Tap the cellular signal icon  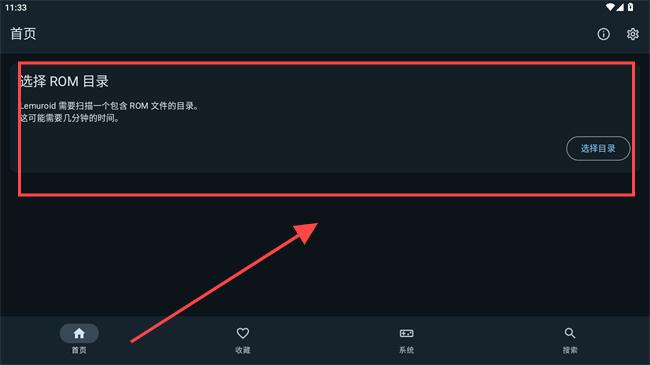(x=620, y=7)
